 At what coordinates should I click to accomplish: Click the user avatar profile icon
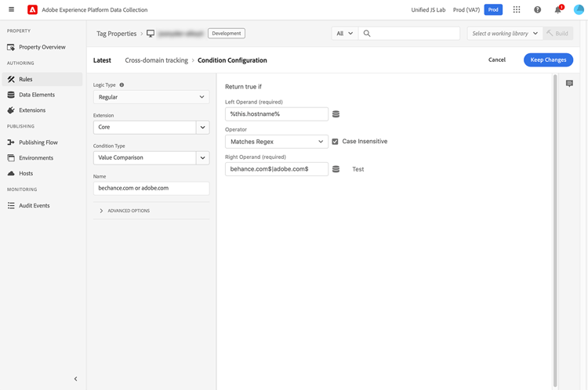click(579, 9)
